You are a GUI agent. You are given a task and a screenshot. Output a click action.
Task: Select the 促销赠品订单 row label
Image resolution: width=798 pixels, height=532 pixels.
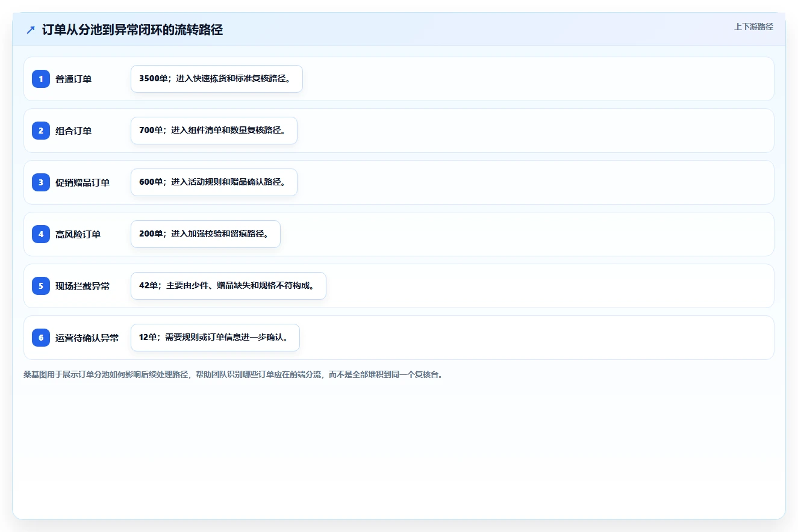[x=83, y=182]
